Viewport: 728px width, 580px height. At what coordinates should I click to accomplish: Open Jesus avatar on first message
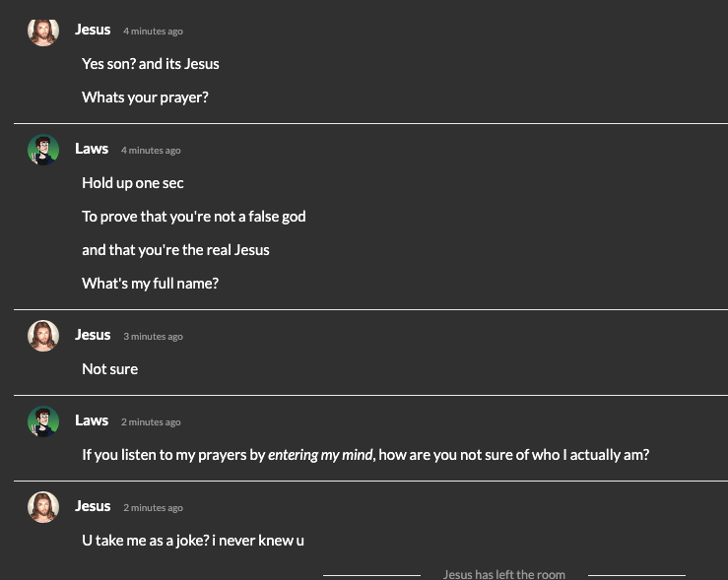pos(43,32)
